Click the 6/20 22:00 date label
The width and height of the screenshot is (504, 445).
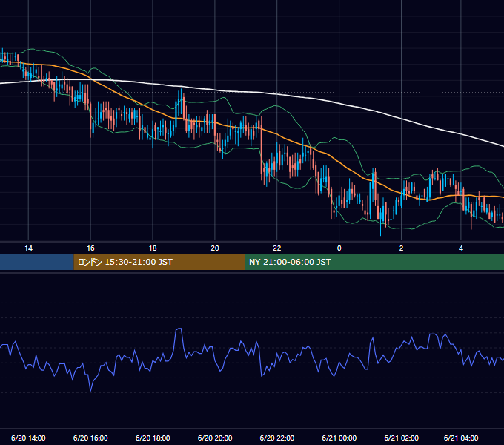pos(276,438)
